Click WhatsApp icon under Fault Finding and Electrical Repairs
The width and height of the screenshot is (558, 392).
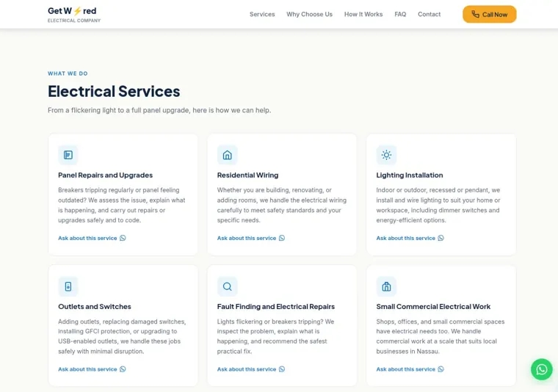(x=282, y=369)
